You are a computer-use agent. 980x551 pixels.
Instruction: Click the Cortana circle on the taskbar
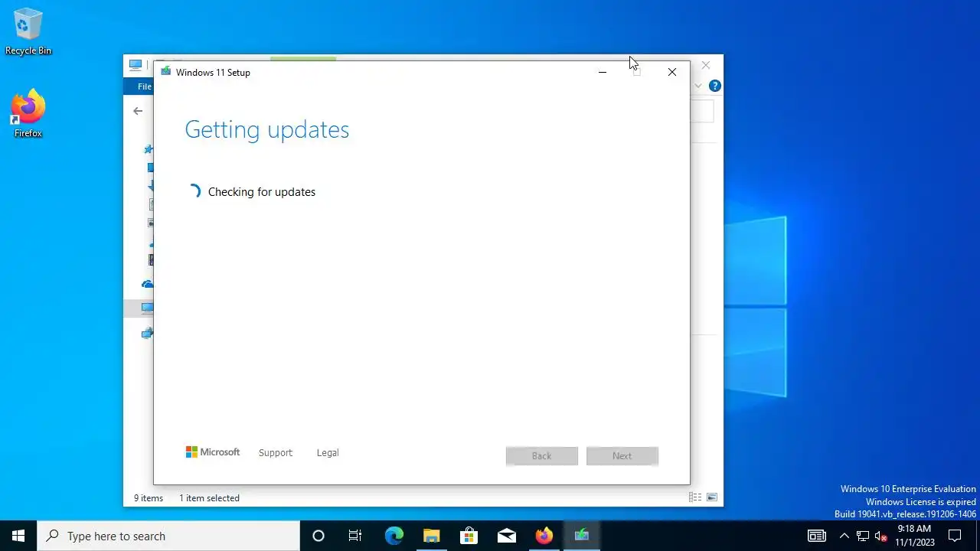(x=318, y=536)
